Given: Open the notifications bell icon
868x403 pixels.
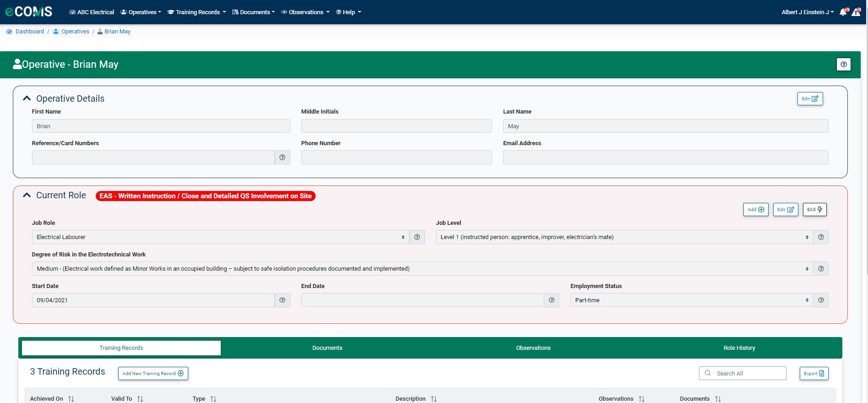Looking at the screenshot, I should 843,12.
